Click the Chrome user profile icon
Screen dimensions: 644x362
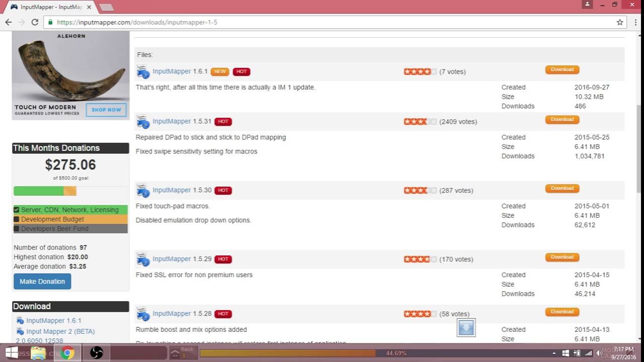pos(587,5)
